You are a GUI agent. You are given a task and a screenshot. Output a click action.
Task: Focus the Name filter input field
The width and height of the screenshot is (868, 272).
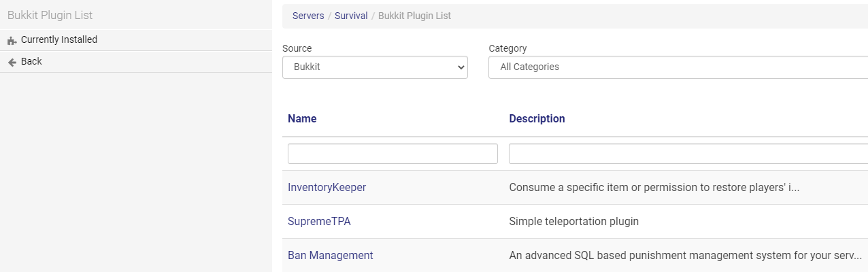click(393, 154)
